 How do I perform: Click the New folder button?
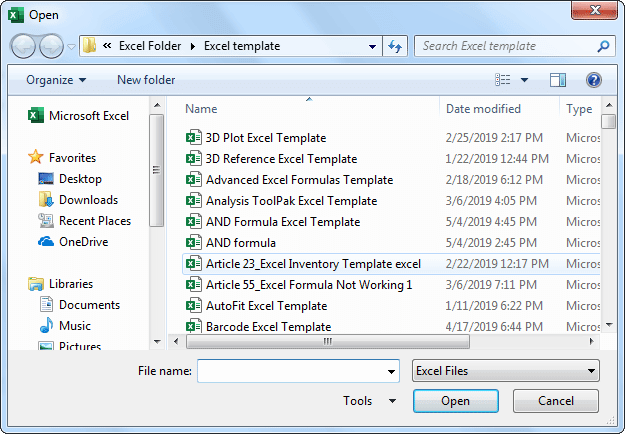pyautogui.click(x=146, y=80)
